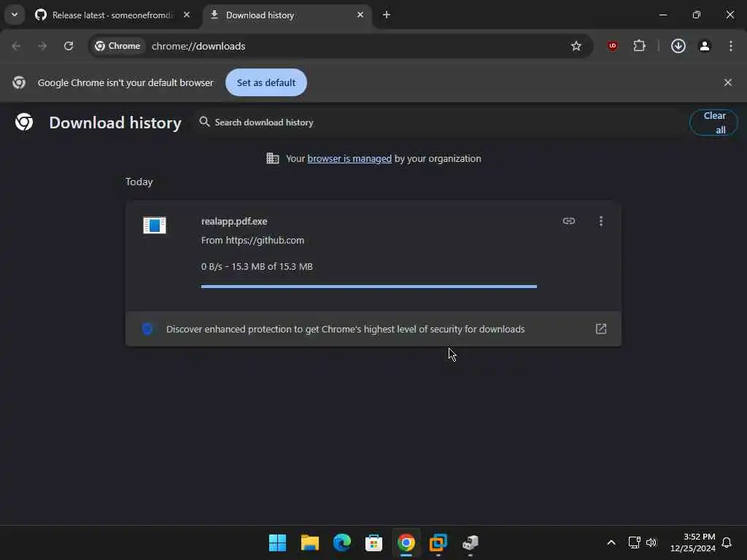This screenshot has width=747, height=560.
Task: Go back to previous page
Action: coord(16,46)
